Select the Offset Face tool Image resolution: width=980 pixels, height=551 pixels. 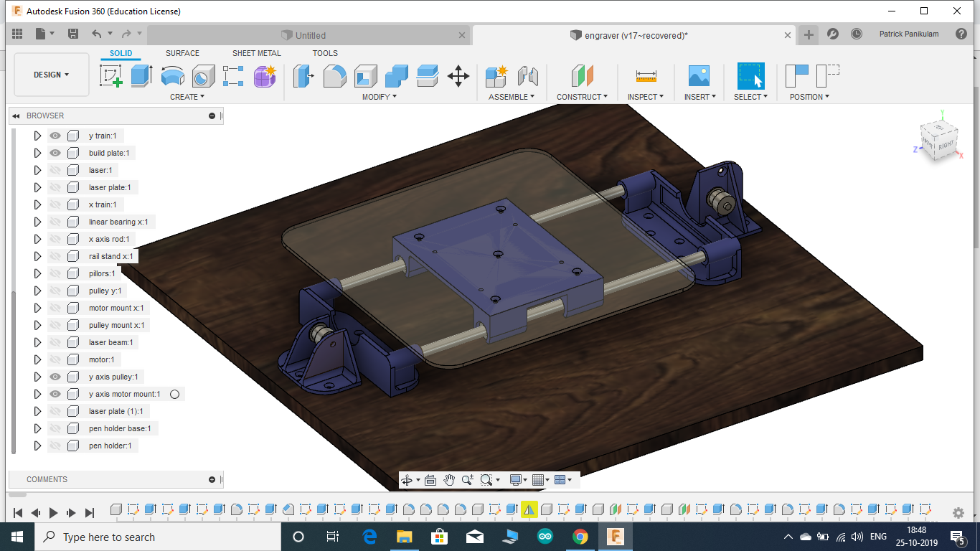(428, 75)
